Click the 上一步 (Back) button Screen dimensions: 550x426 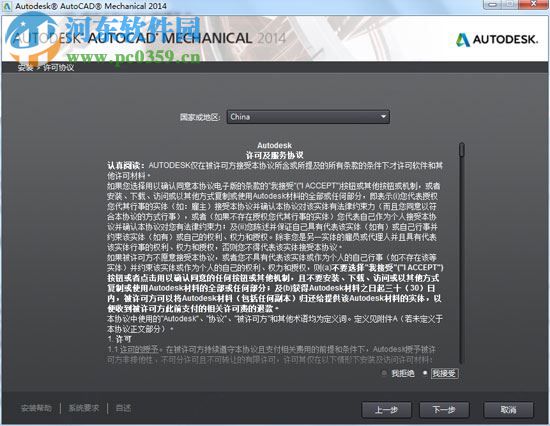(386, 410)
